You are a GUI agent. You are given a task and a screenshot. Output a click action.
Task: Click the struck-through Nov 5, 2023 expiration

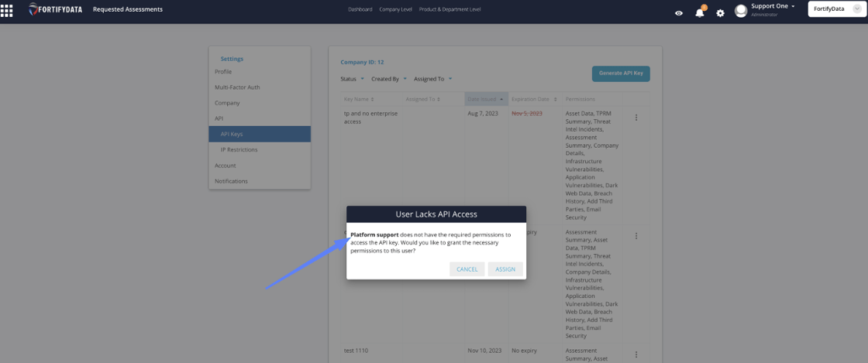527,113
